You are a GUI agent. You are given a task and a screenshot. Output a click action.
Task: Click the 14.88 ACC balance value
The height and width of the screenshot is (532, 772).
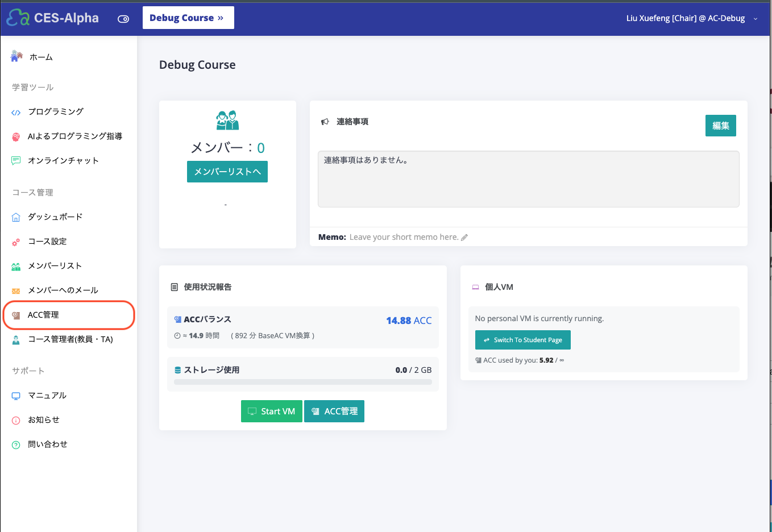coord(409,321)
